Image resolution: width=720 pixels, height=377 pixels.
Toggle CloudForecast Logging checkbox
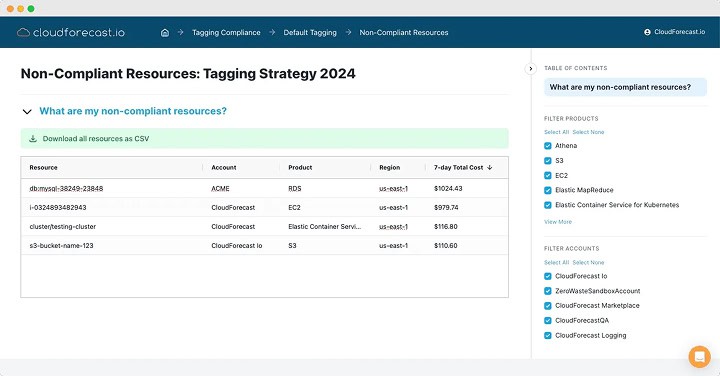[x=547, y=336]
